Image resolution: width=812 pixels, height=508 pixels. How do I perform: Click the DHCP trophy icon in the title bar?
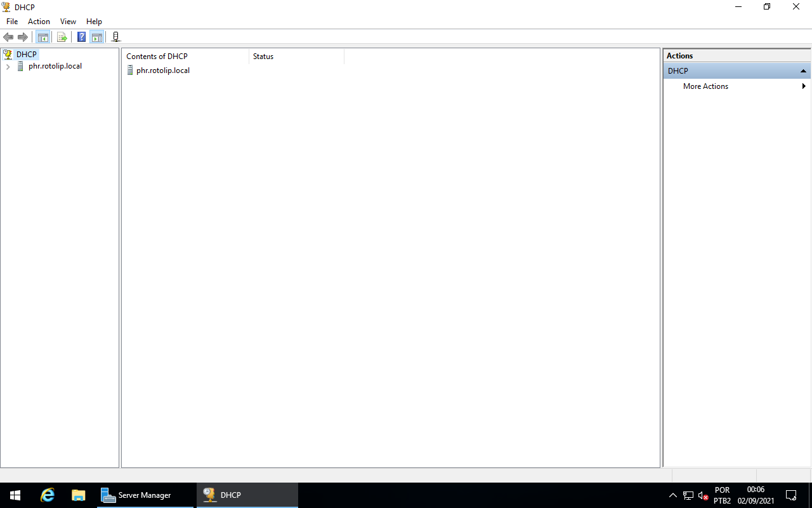[6, 7]
